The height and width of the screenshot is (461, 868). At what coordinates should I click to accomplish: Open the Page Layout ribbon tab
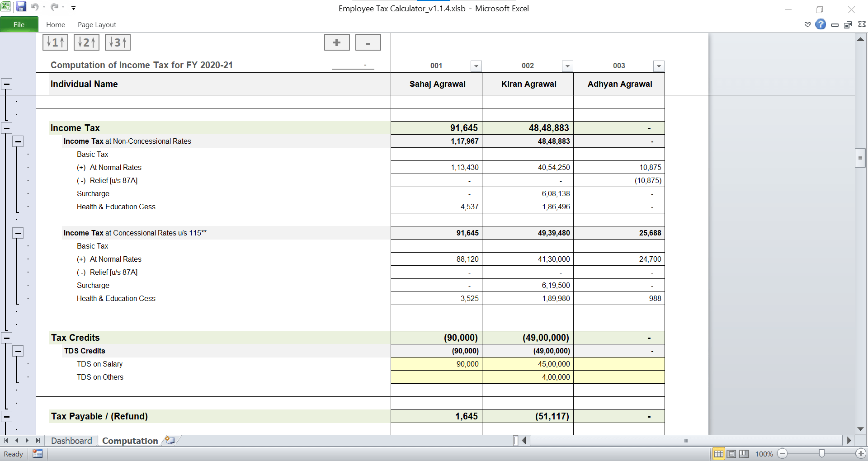(x=97, y=24)
